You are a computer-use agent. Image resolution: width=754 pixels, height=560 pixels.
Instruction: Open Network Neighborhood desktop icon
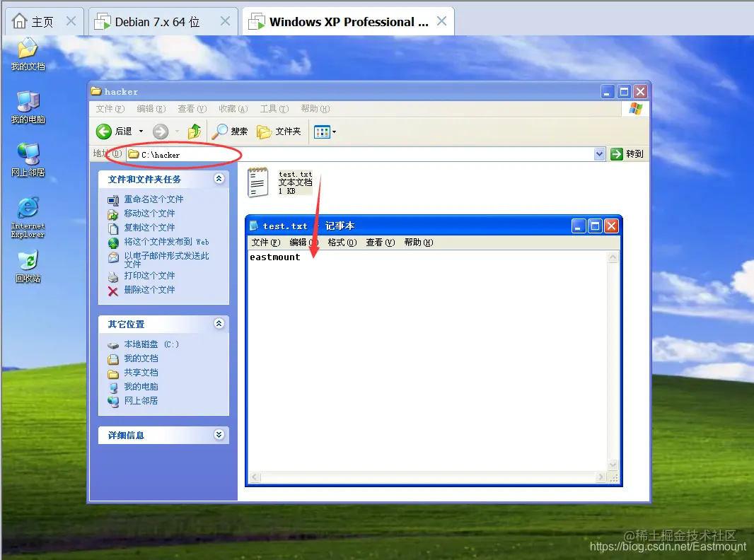coord(28,160)
